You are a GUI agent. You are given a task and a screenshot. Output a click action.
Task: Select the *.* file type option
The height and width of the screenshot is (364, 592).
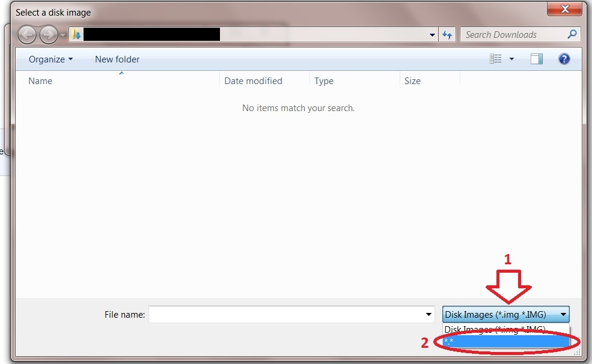pyautogui.click(x=505, y=341)
